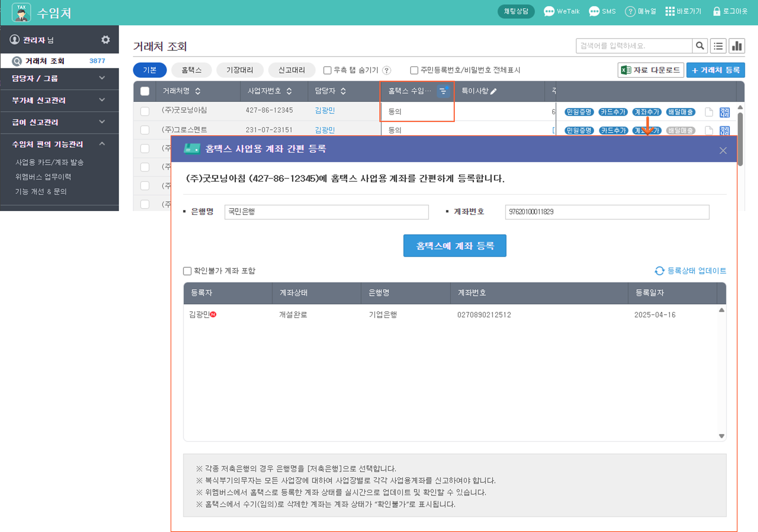Select 거래처 조회 in sidebar
Image resolution: width=758 pixels, height=532 pixels.
point(60,61)
